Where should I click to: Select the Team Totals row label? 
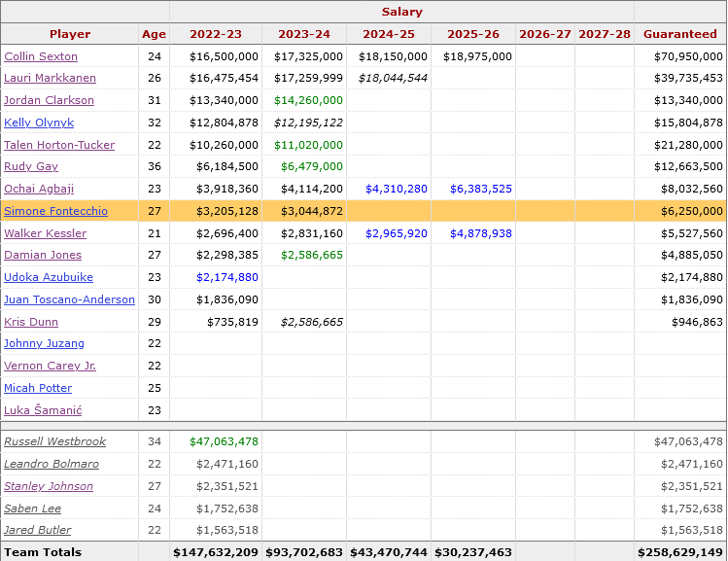(x=43, y=551)
